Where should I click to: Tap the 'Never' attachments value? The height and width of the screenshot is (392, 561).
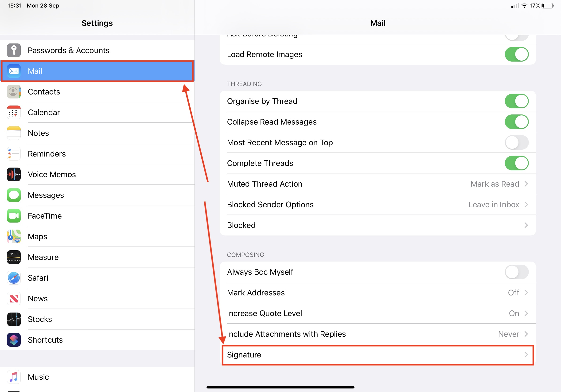point(508,334)
